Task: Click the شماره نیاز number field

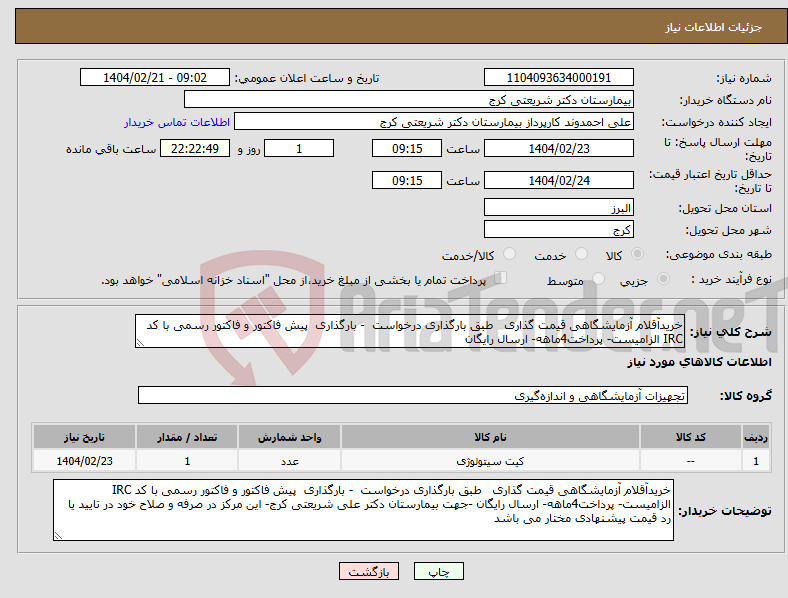Action: [558, 77]
